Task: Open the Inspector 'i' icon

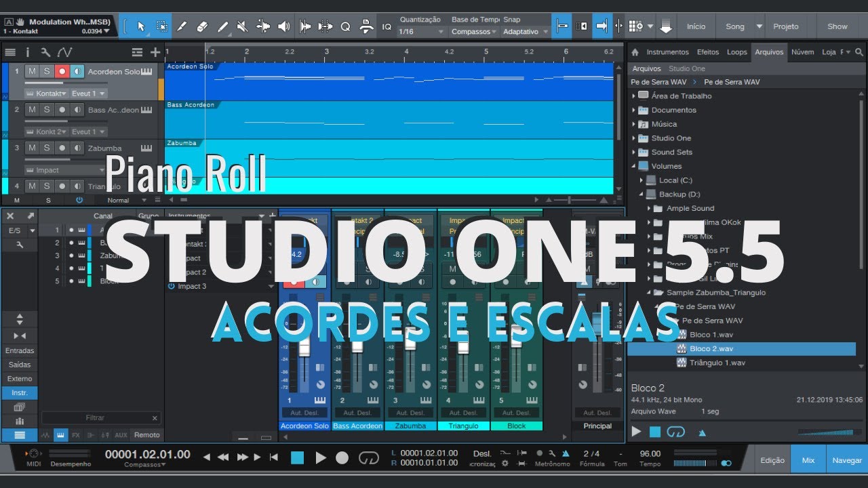Action: pyautogui.click(x=28, y=52)
